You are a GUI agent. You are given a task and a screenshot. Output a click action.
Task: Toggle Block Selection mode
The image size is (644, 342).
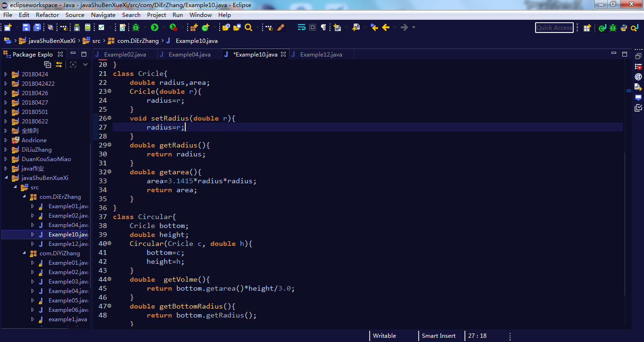(313, 27)
